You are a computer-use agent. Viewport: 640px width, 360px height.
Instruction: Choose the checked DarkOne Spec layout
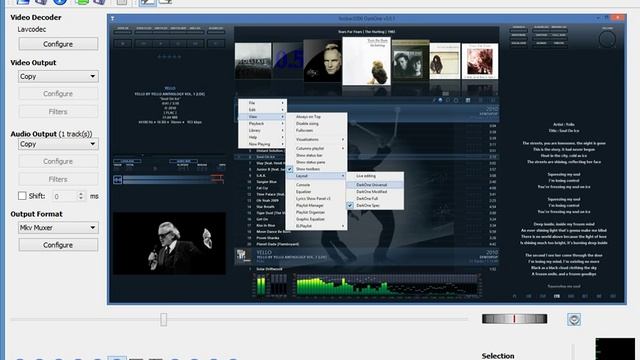[x=375, y=206]
